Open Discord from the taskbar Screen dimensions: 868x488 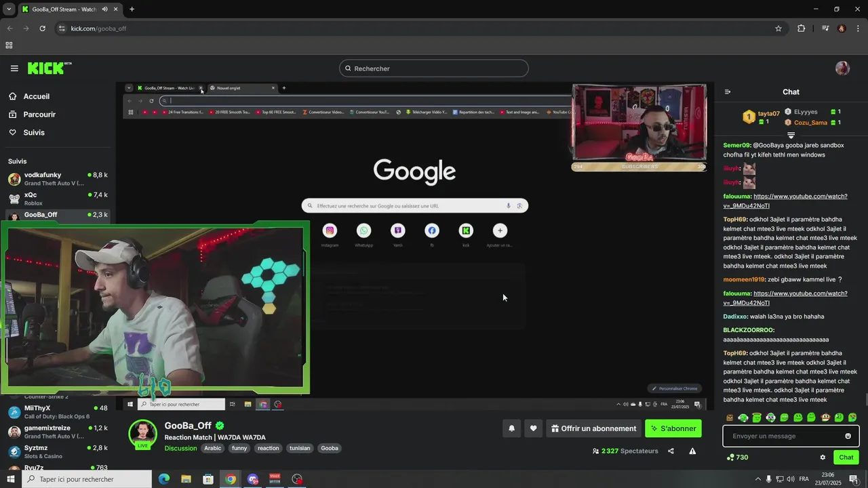[x=253, y=479]
